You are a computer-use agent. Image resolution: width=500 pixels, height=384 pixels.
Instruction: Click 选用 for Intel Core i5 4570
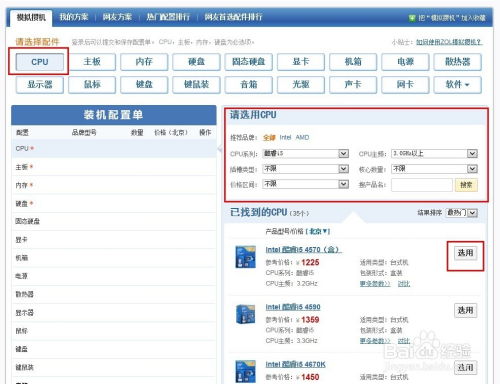click(465, 253)
